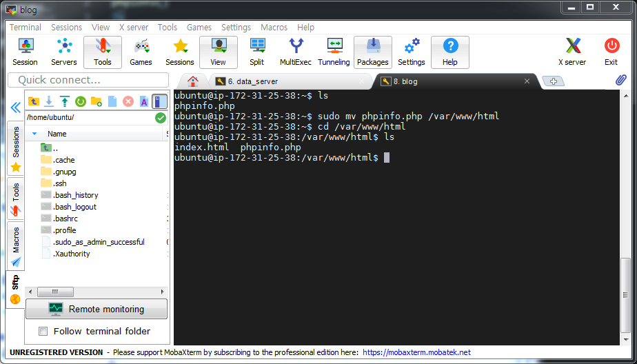Open the Macros menu
The image size is (637, 364).
274,27
